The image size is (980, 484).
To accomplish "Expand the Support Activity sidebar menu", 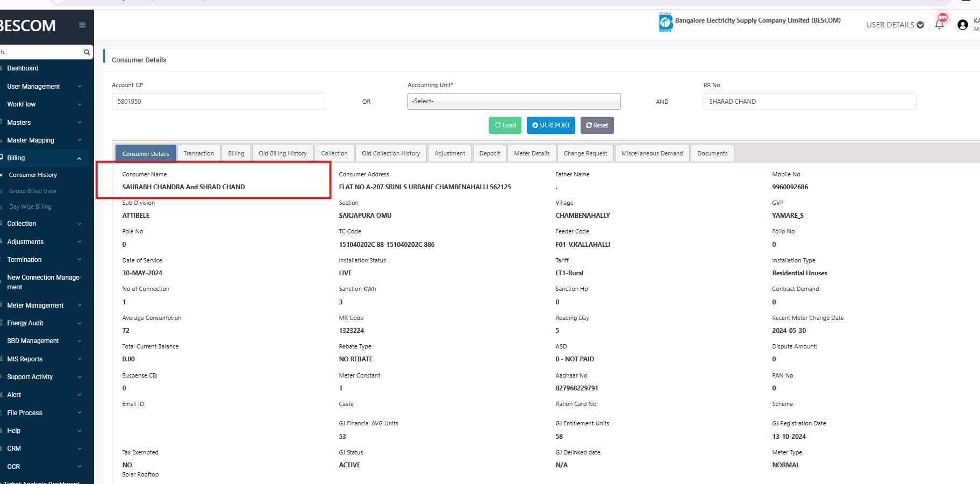I will pyautogui.click(x=44, y=377).
